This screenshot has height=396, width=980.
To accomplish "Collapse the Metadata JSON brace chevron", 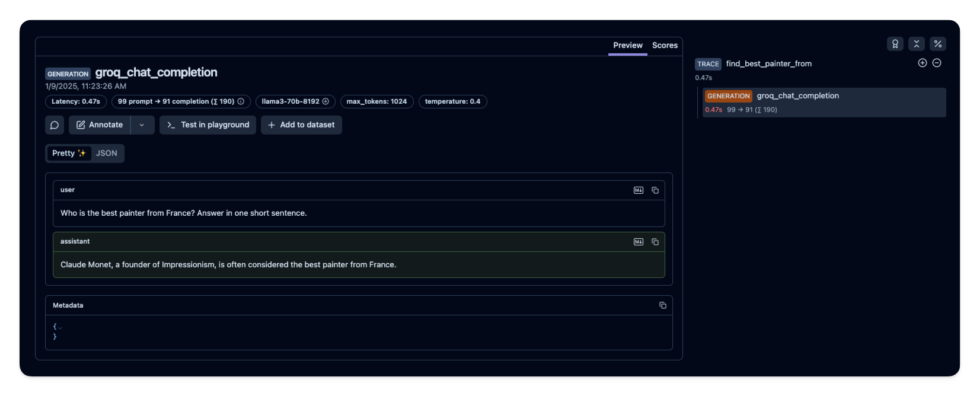I will 60,327.
